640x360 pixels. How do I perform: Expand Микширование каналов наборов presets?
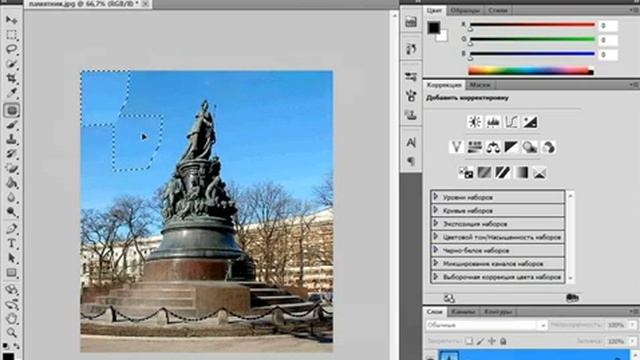pos(436,263)
